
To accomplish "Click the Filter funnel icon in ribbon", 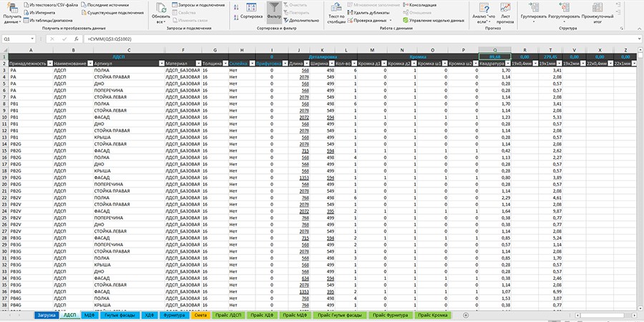I will [x=273, y=9].
